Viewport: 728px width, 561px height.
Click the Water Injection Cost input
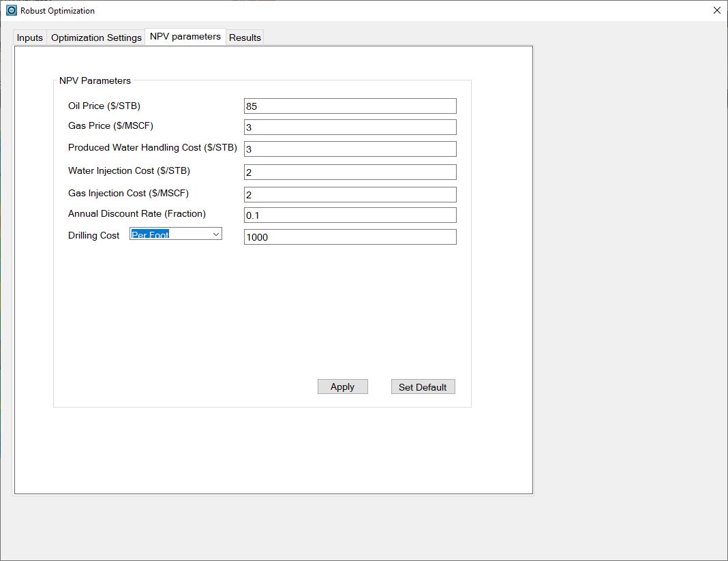(x=350, y=172)
